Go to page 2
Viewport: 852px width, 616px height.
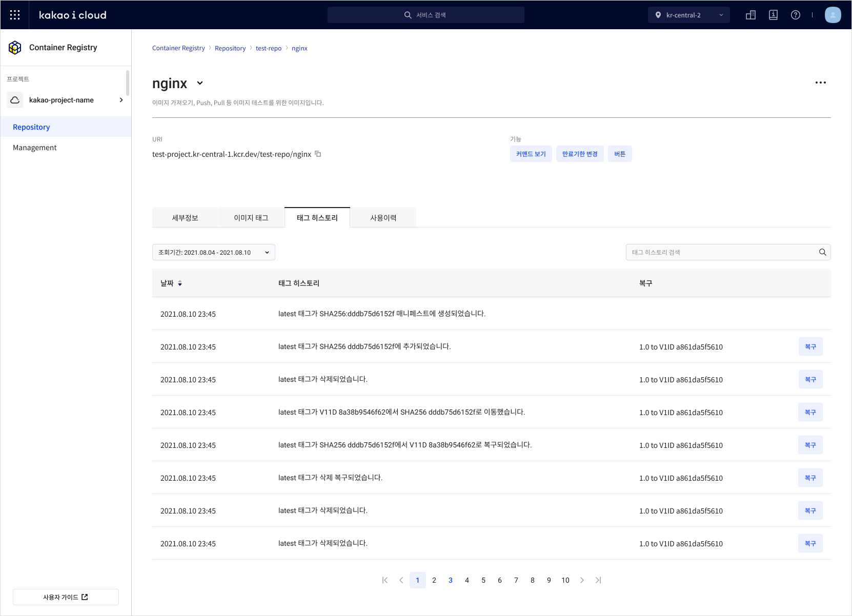point(434,580)
